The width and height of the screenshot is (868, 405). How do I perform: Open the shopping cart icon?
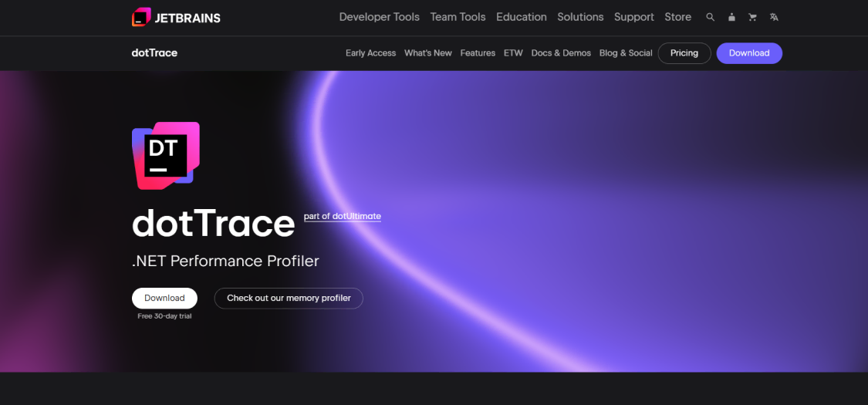coord(752,17)
